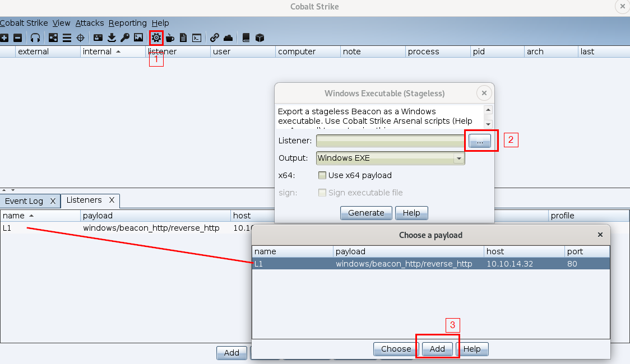This screenshot has height=364, width=630.
Task: View keystrokes via key icon
Action: tap(125, 38)
